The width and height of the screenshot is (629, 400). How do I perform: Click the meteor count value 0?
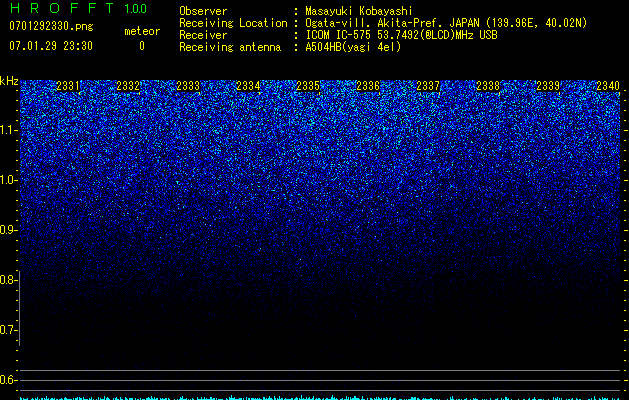[142, 46]
